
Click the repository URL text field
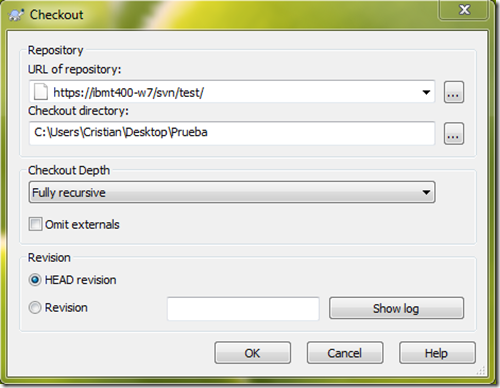tap(232, 92)
